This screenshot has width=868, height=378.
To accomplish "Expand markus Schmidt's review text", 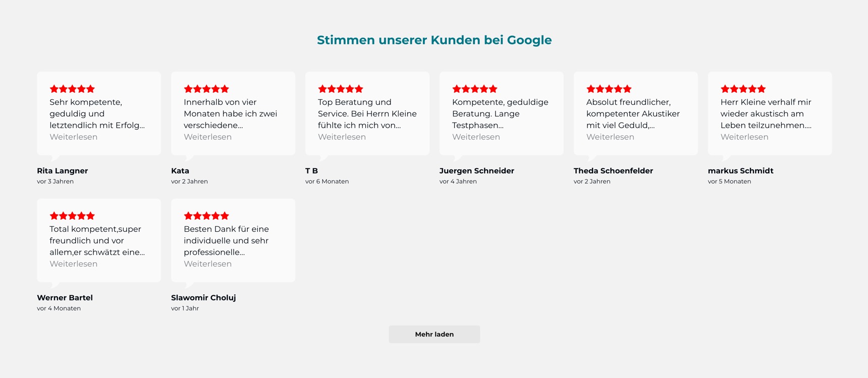I will 745,137.
